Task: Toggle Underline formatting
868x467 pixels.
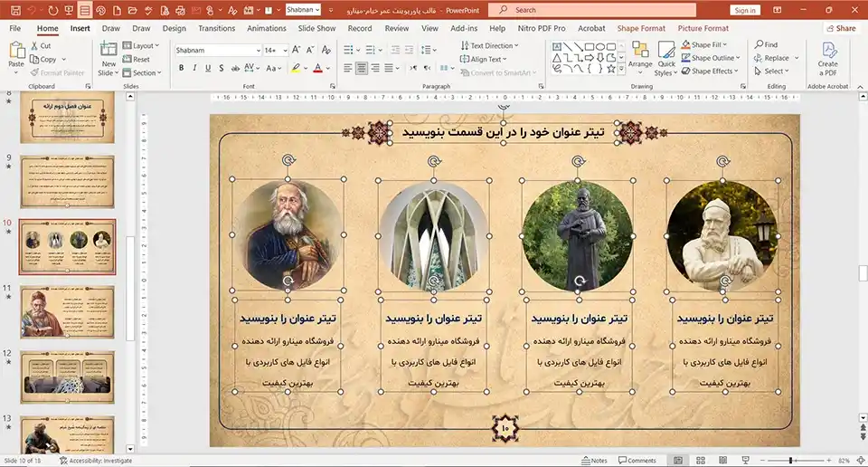Action: tap(208, 68)
